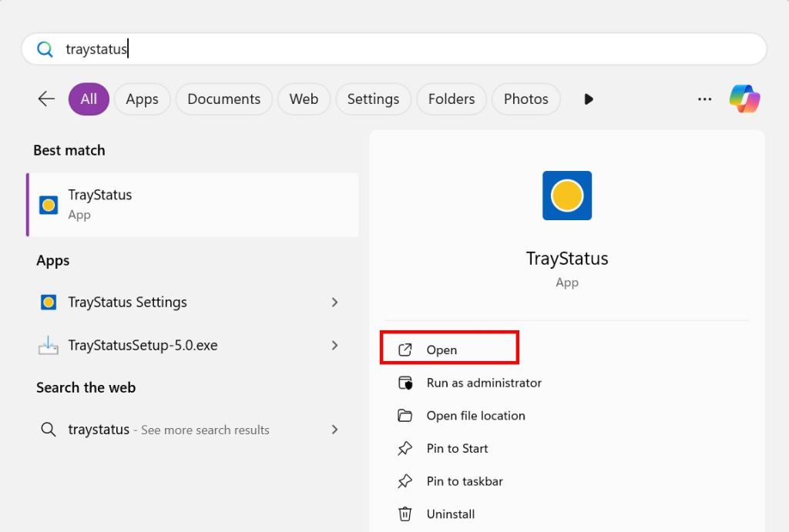Click 'See more search results' web entry

[x=205, y=430]
